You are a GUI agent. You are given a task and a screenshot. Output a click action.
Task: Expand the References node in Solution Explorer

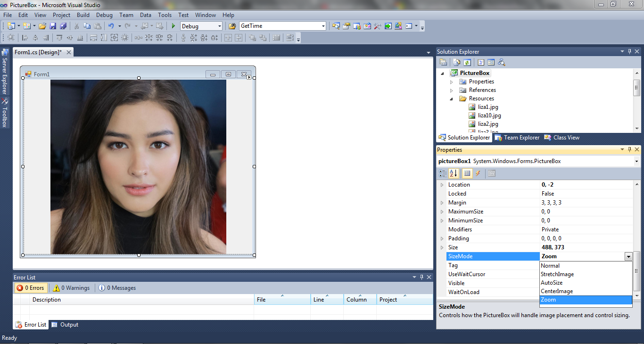(451, 90)
